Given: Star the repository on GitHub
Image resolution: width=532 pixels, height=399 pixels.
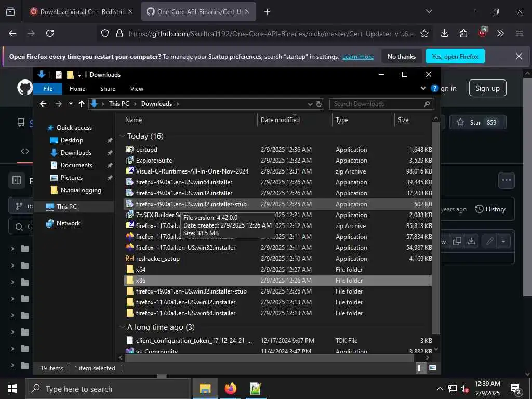Looking at the screenshot, I should [478, 122].
